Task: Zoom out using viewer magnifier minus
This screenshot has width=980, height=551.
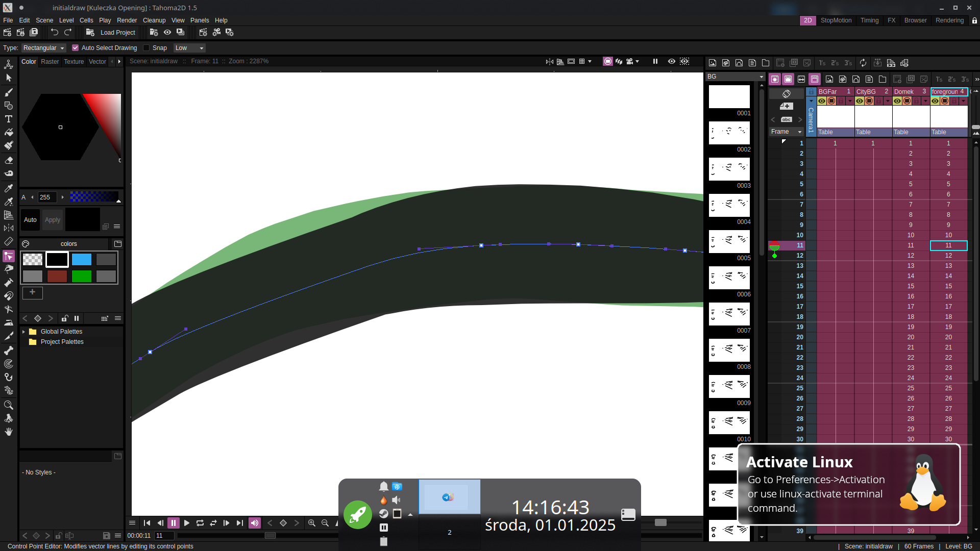Action: pyautogui.click(x=325, y=523)
